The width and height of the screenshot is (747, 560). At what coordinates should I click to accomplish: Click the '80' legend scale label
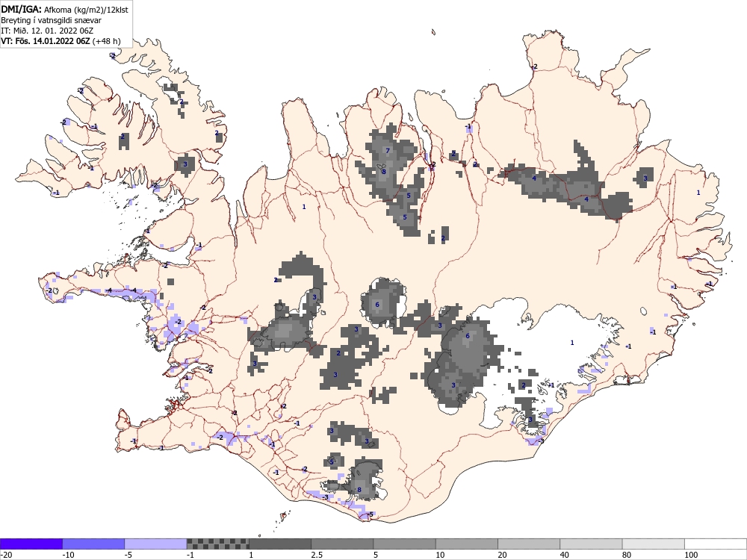pyautogui.click(x=627, y=555)
